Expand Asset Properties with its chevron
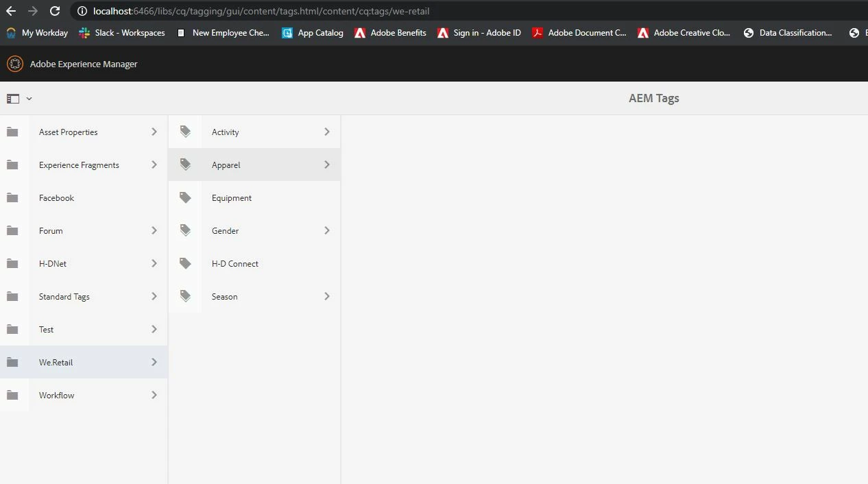868x484 pixels. pyautogui.click(x=154, y=132)
